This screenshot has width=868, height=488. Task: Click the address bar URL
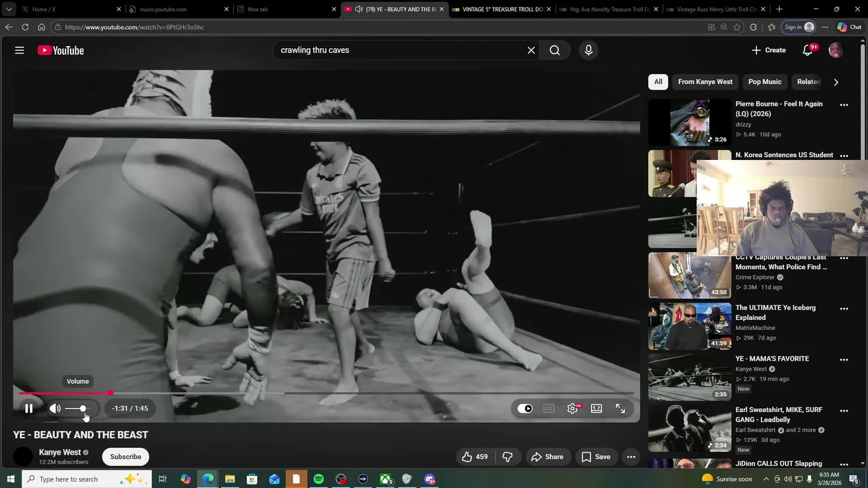click(x=134, y=27)
